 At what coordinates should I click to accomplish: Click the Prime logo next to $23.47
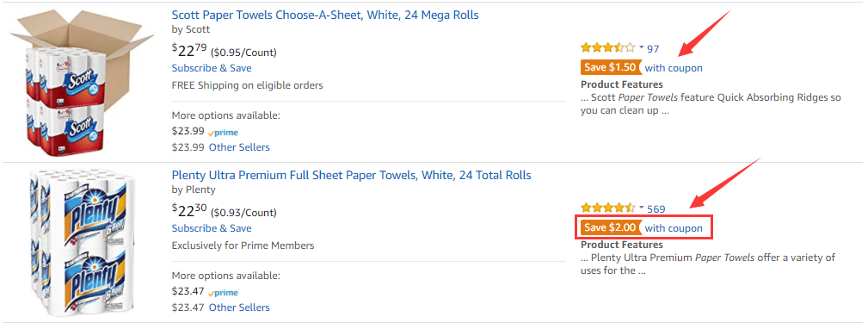pos(223,293)
